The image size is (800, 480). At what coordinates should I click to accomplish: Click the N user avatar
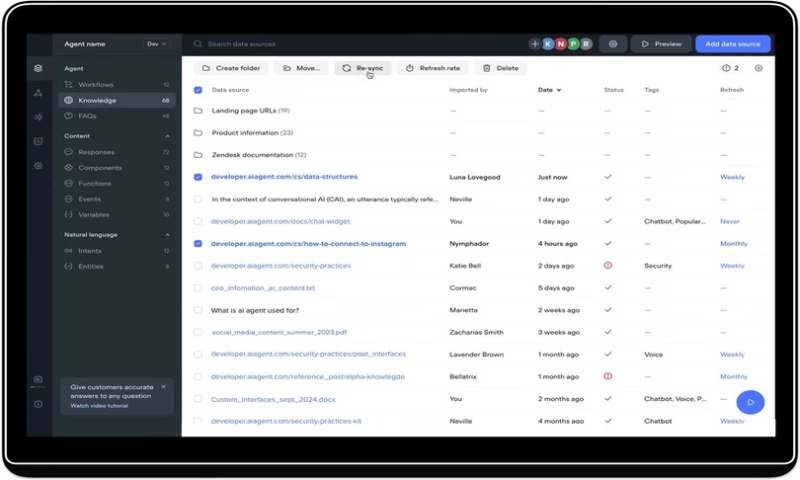pyautogui.click(x=561, y=44)
